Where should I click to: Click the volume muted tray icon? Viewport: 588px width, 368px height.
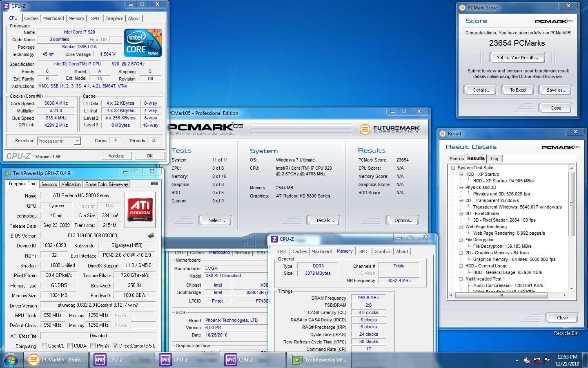[527, 360]
